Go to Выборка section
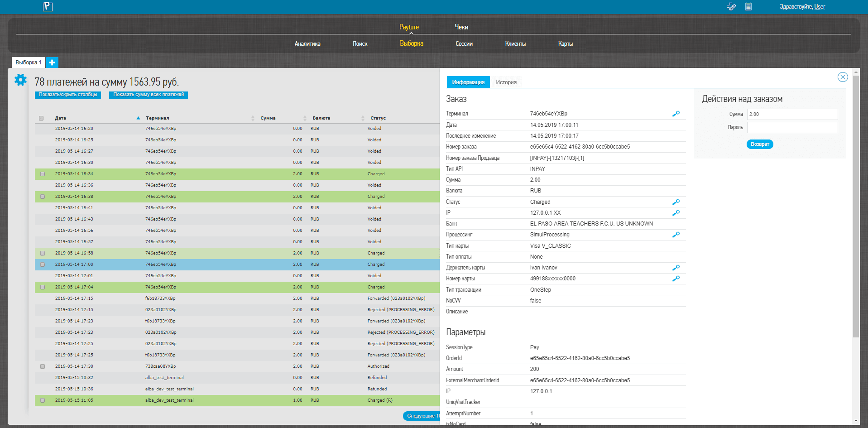Viewport: 868px width, 428px height. (x=412, y=43)
